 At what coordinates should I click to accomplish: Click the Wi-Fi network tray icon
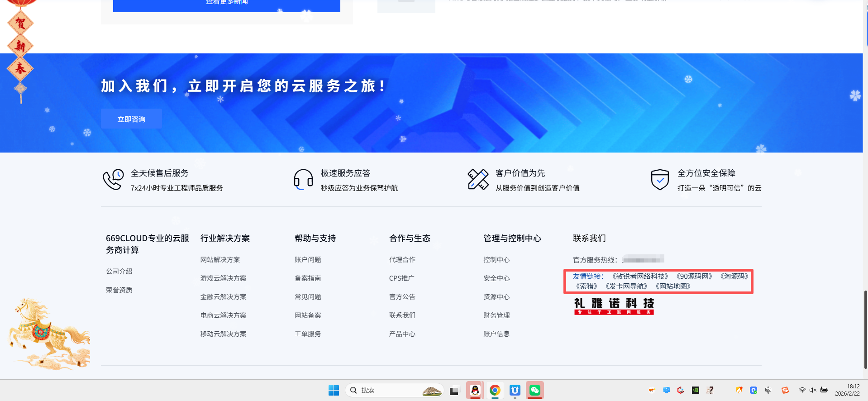point(802,390)
